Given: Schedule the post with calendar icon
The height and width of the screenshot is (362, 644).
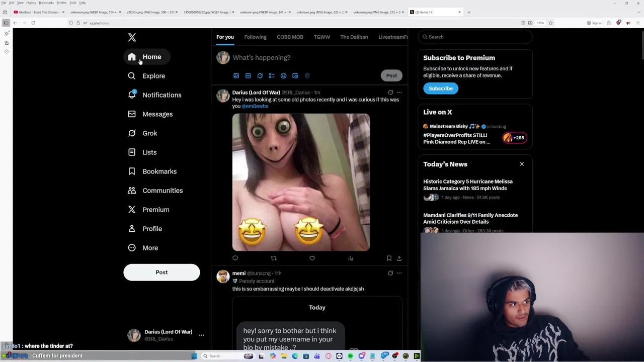Looking at the screenshot, I should pyautogui.click(x=295, y=76).
